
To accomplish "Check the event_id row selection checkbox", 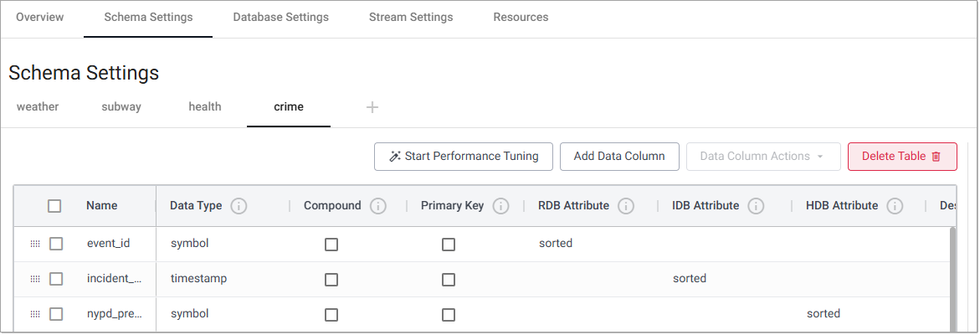I will pyautogui.click(x=56, y=244).
